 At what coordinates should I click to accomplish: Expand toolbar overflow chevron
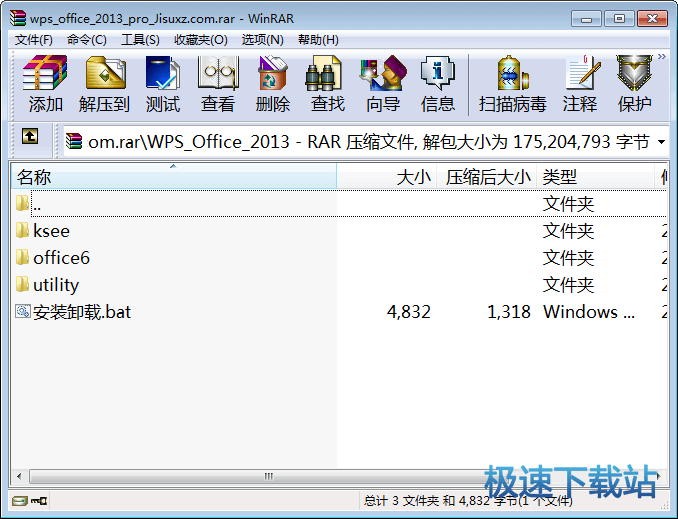(x=662, y=56)
